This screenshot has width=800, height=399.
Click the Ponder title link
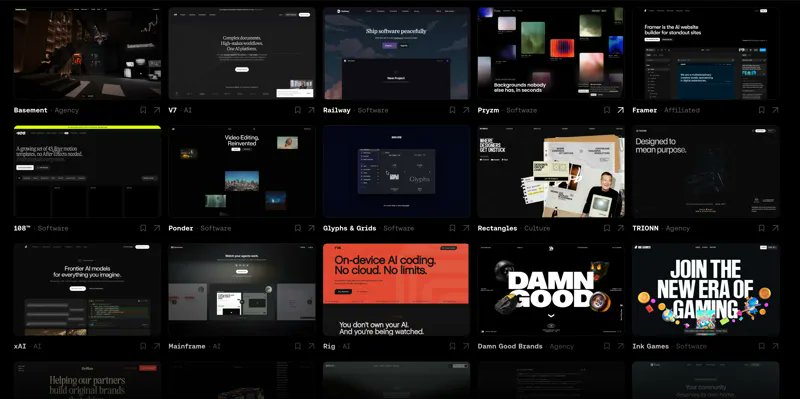click(181, 228)
